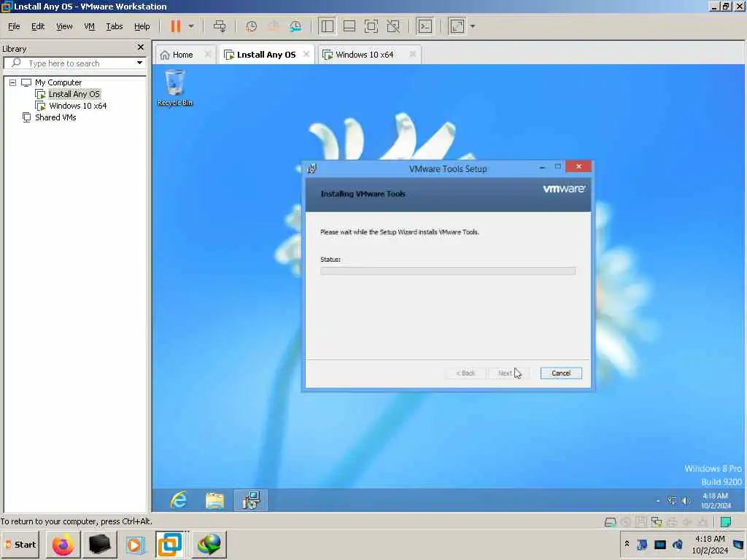This screenshot has width=747, height=560.
Task: Collapse the My Computer tree node
Action: pyautogui.click(x=13, y=82)
